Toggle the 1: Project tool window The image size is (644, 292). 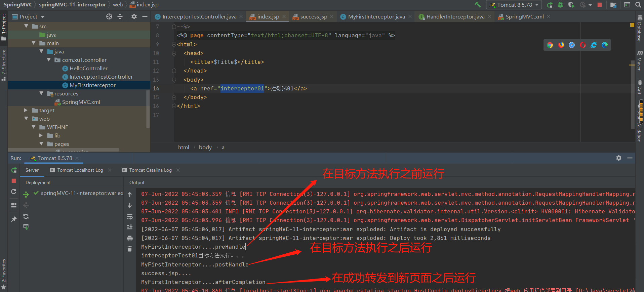[x=4, y=27]
